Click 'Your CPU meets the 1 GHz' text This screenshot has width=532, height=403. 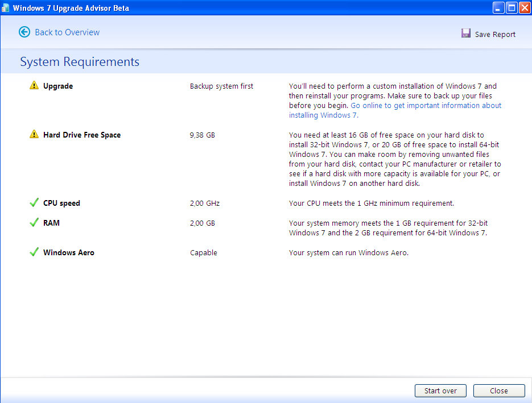371,203
